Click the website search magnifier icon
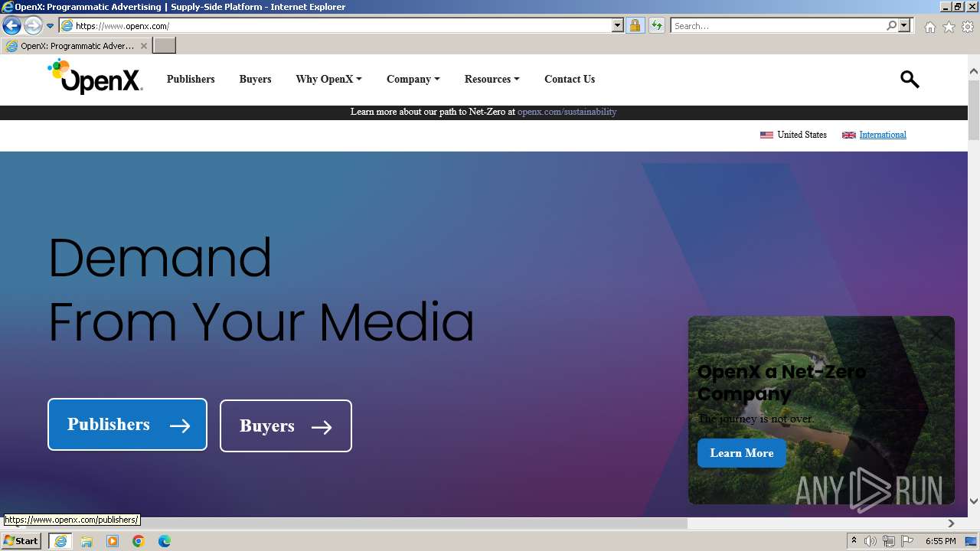 click(x=910, y=79)
